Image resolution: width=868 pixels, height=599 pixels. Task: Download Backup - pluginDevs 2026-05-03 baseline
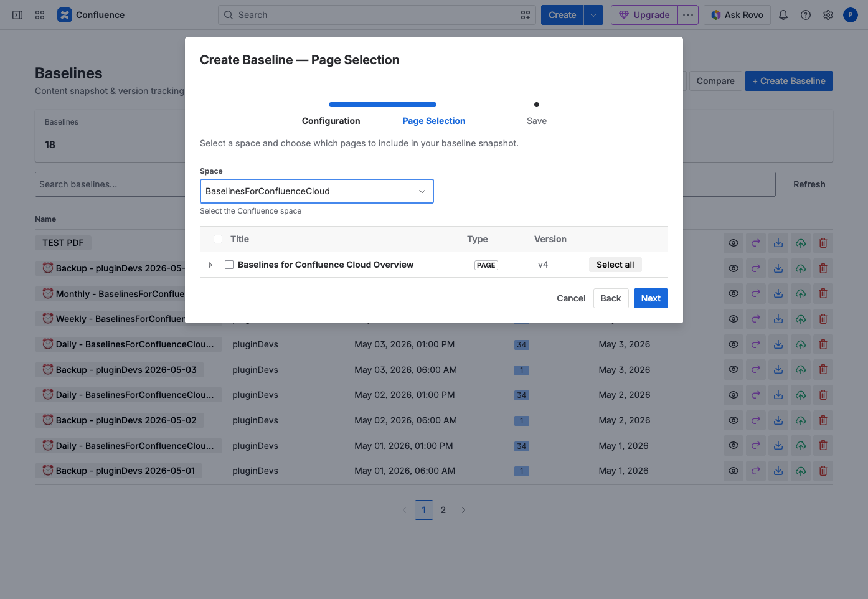coord(778,370)
